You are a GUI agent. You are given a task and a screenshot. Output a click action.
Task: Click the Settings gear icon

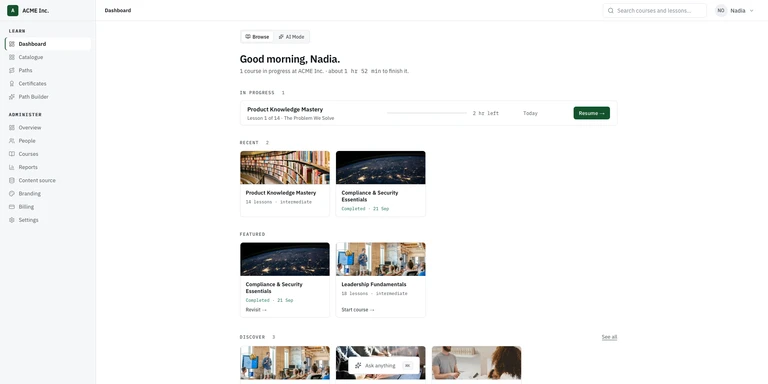click(12, 220)
